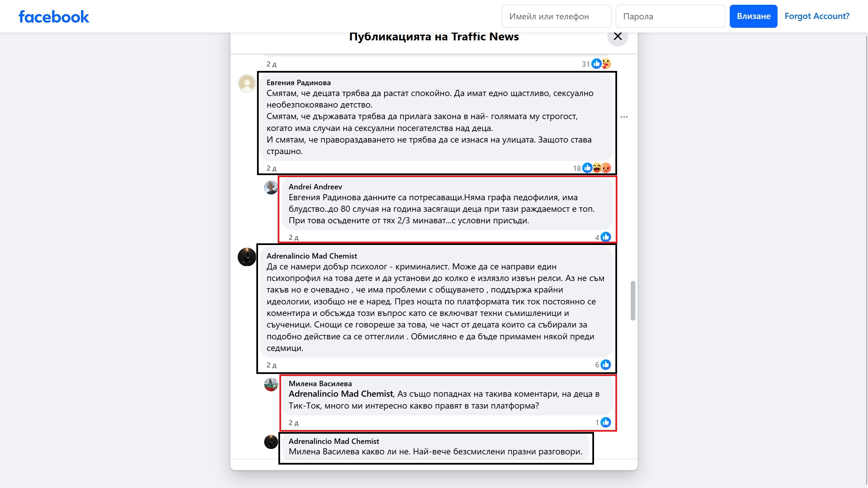Focus the Имейл или телефон field

556,16
